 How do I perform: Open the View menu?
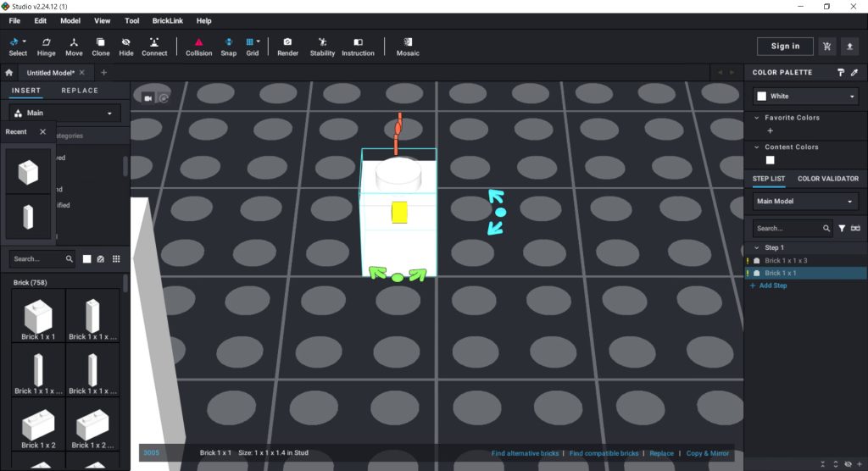tap(102, 21)
